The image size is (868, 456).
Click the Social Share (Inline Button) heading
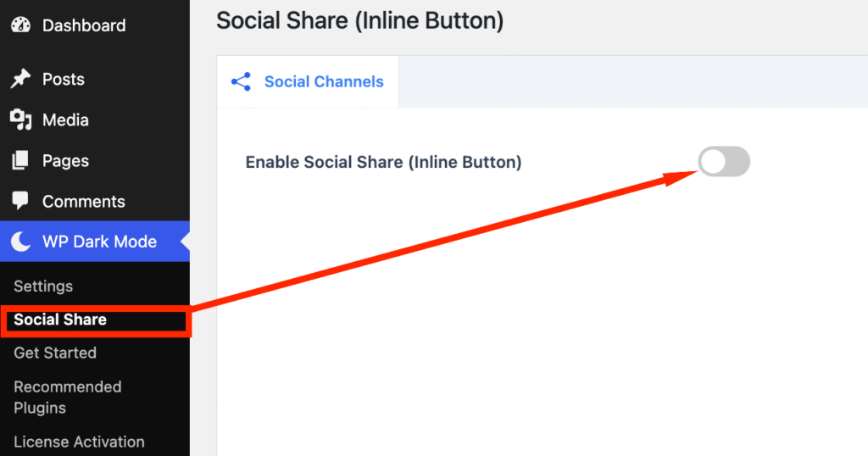tap(359, 20)
